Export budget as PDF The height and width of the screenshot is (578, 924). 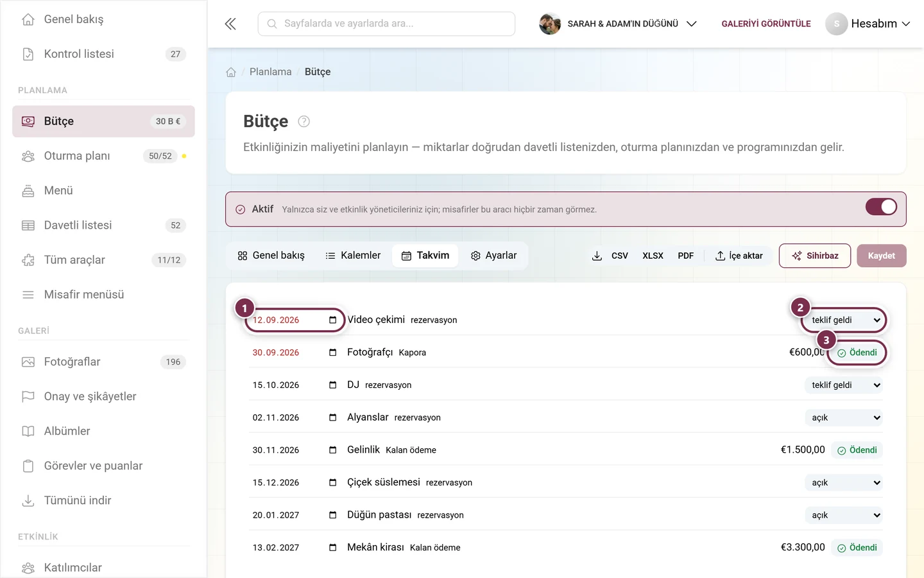pyautogui.click(x=685, y=256)
